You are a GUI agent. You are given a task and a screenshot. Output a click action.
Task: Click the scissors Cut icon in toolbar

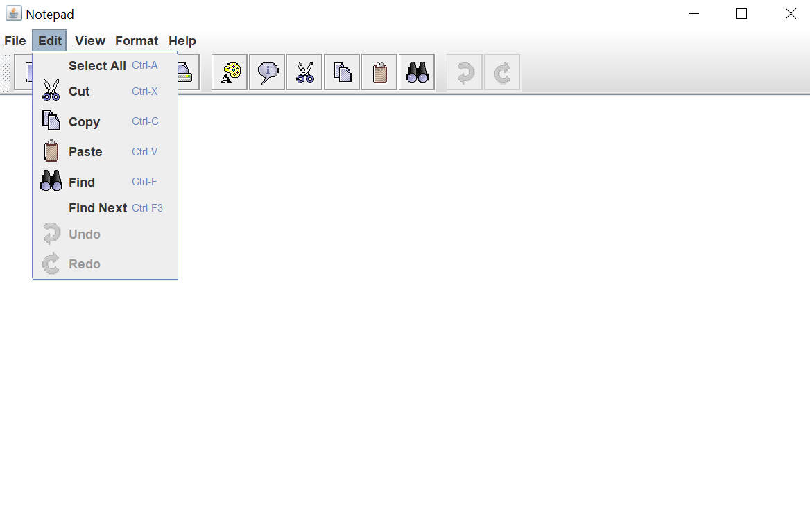(304, 72)
